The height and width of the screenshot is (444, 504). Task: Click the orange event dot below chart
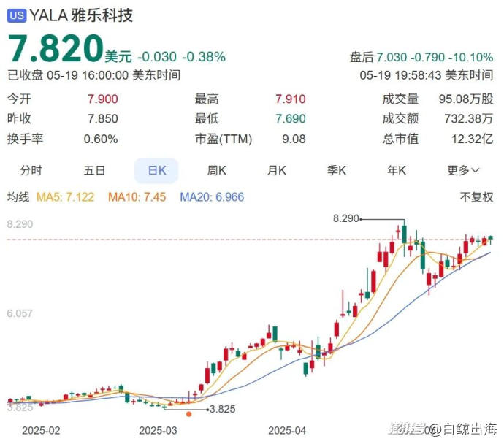tap(189, 414)
